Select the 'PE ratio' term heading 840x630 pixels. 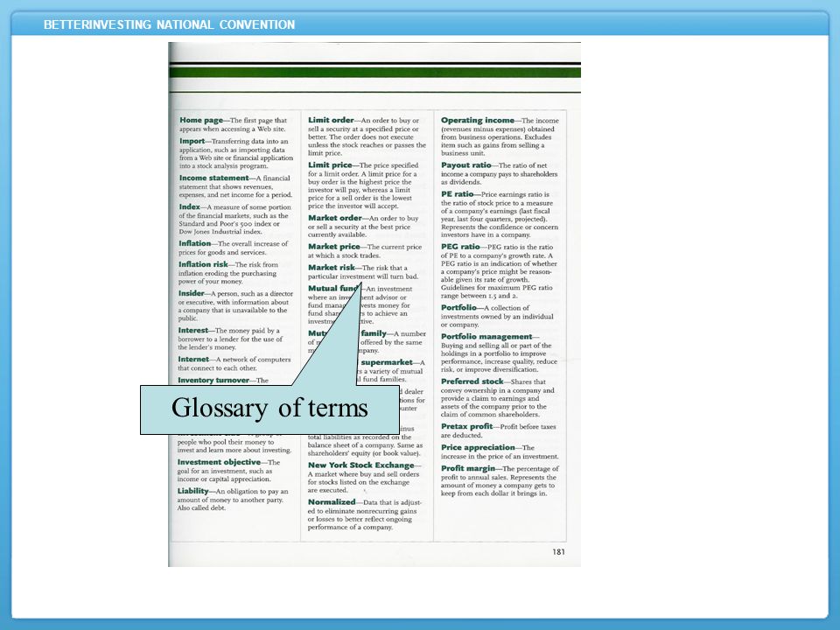(457, 194)
